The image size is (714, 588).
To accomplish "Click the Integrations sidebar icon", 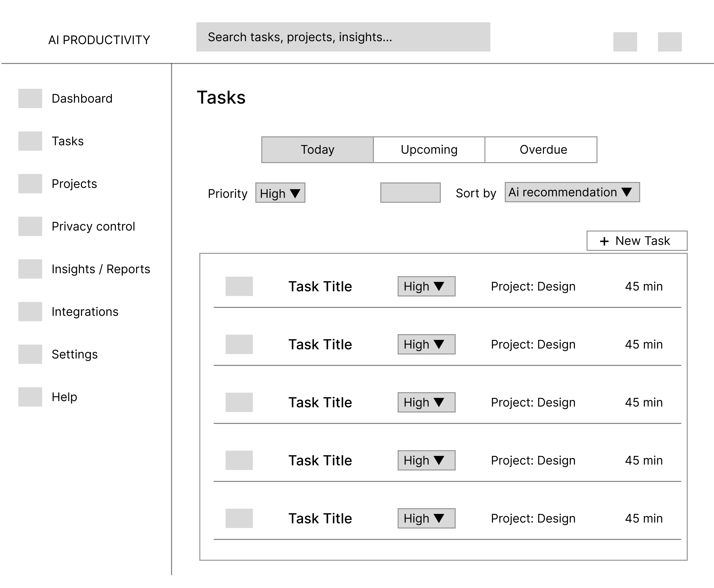I will [30, 312].
